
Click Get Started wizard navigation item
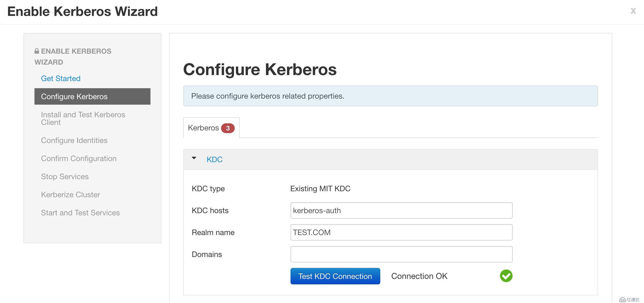pyautogui.click(x=61, y=78)
